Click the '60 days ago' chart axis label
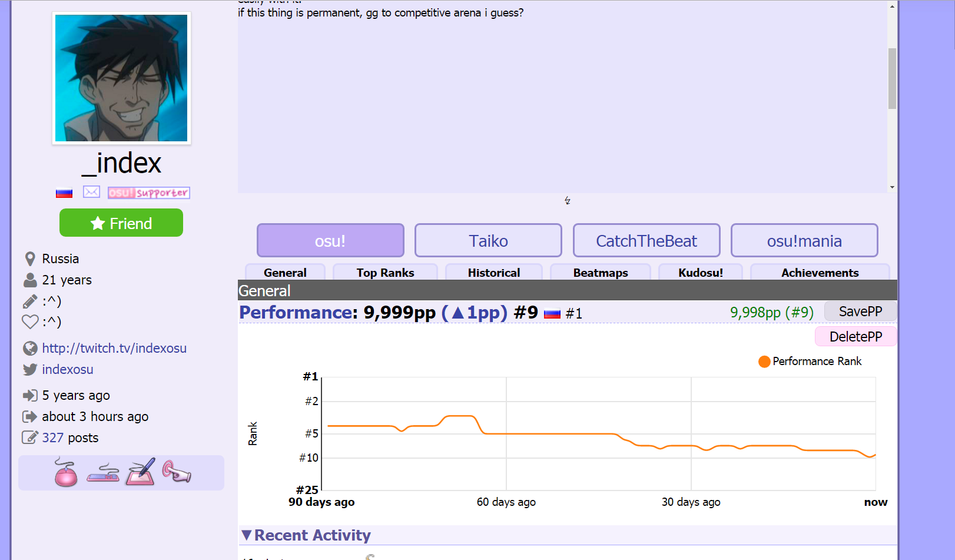Screen dimensions: 955x560 click(506, 502)
